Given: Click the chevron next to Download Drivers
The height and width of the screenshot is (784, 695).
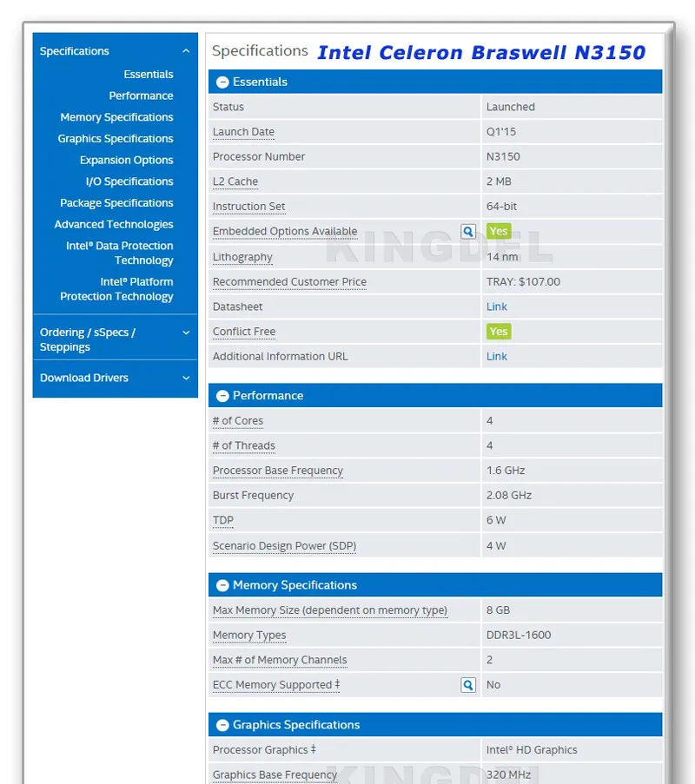Looking at the screenshot, I should 184,377.
